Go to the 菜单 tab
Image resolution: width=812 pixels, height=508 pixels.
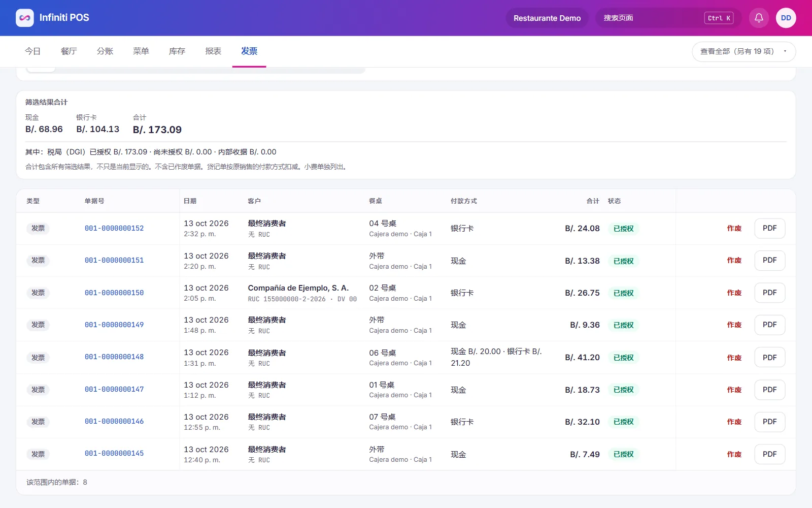(141, 51)
